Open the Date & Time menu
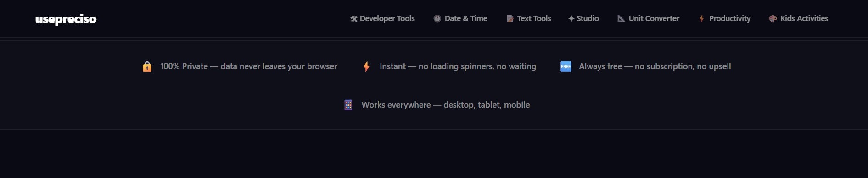The image size is (868, 178). coord(460,18)
